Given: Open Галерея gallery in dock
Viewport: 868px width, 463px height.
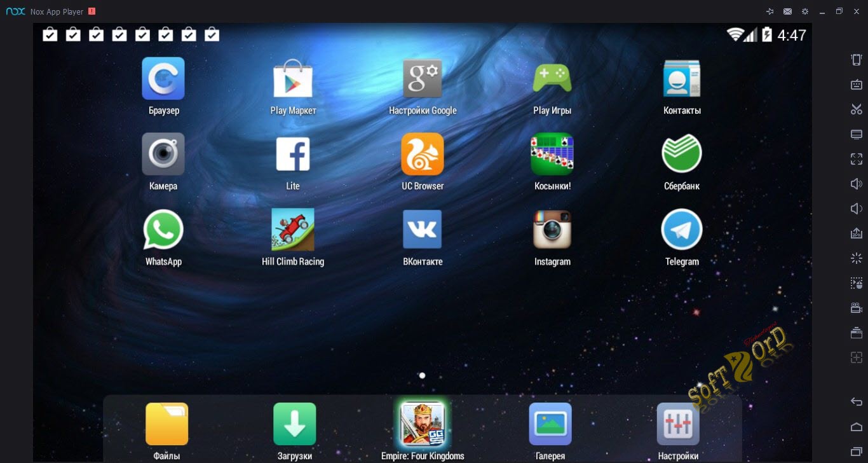Looking at the screenshot, I should (550, 424).
